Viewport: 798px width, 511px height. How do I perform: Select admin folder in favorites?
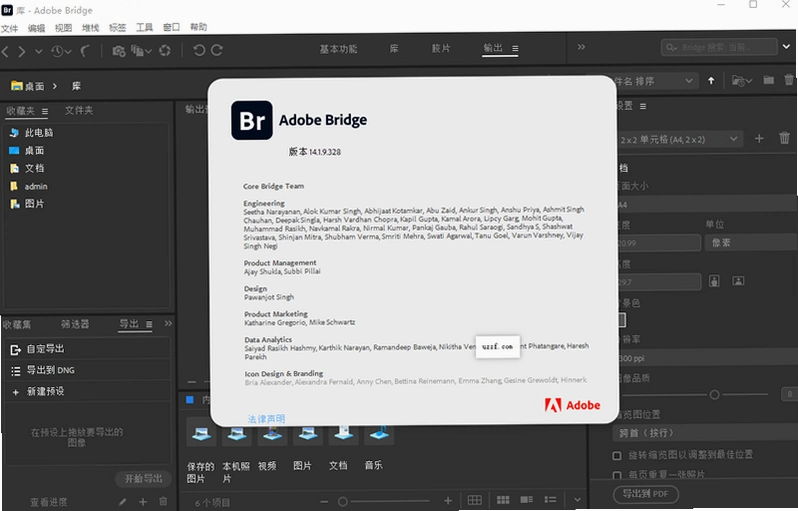(36, 186)
